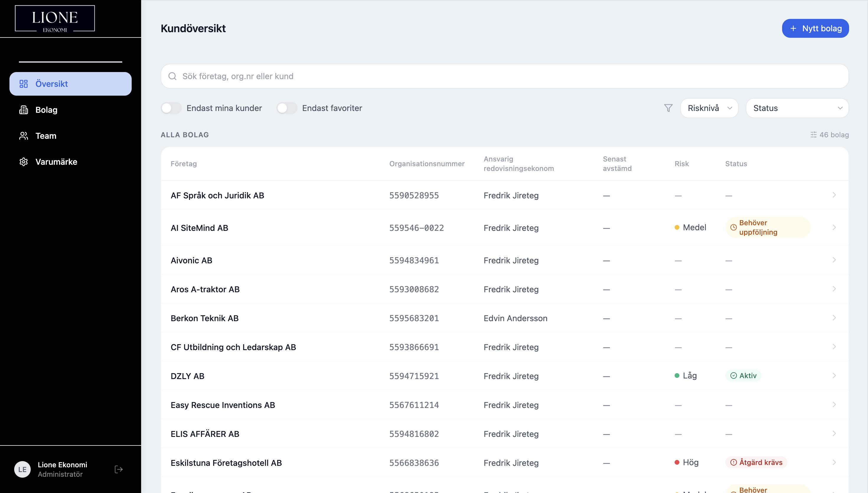
Task: Click the logout icon beside Lione Ekonomi
Action: [118, 469]
